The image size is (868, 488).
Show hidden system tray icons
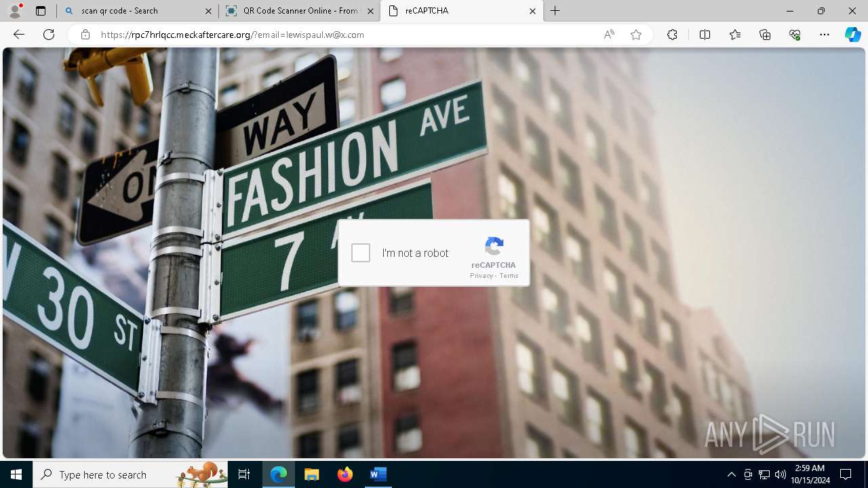click(x=731, y=474)
